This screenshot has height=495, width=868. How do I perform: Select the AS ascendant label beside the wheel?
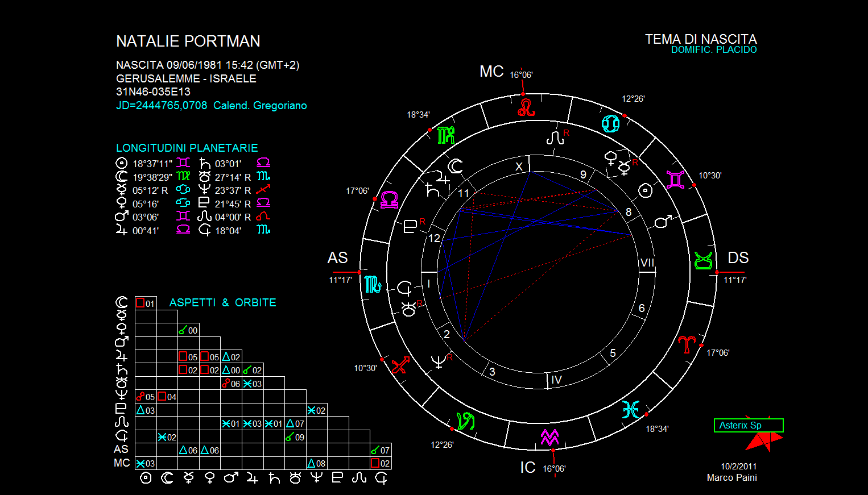point(337,258)
